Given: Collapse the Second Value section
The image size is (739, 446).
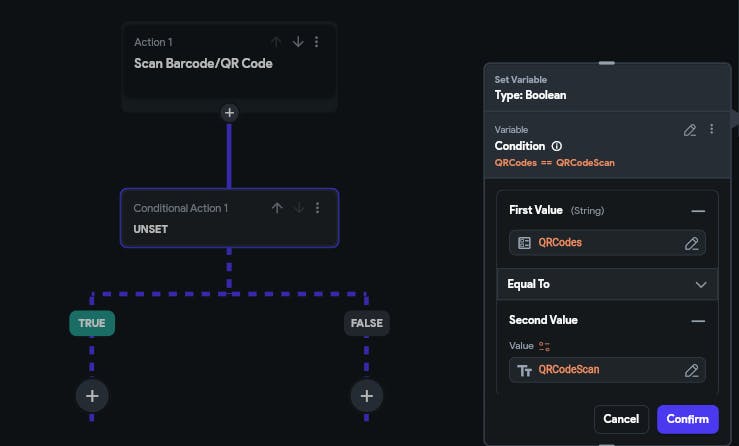Looking at the screenshot, I should click(x=698, y=320).
